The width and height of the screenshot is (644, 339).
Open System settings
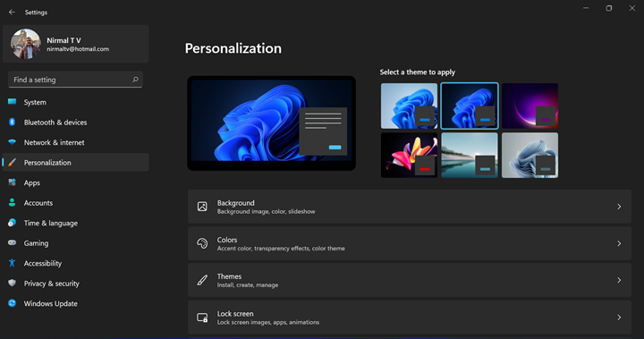(x=75, y=102)
